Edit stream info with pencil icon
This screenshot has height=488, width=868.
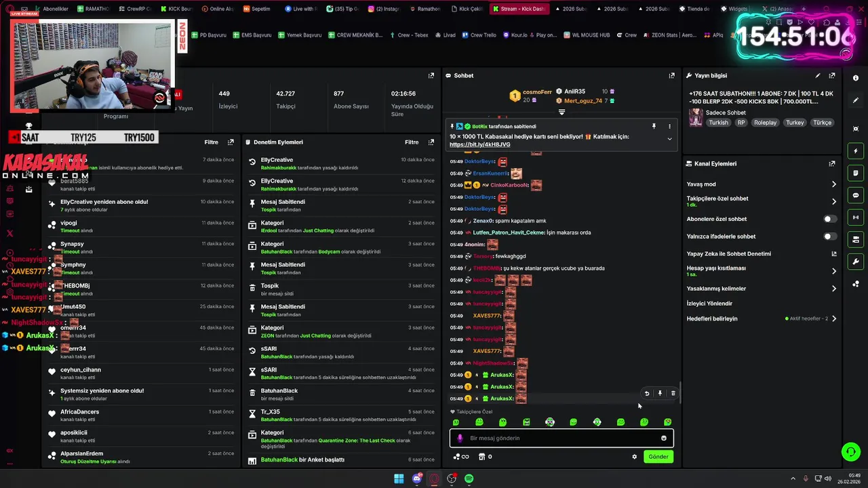(818, 75)
